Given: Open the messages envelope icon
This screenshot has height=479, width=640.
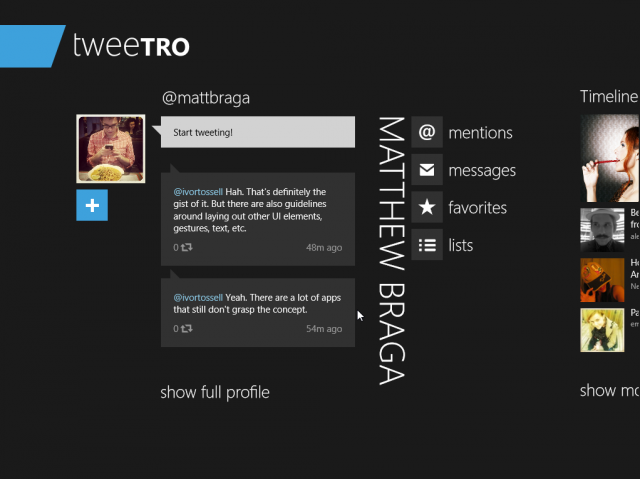Looking at the screenshot, I should coord(427,169).
